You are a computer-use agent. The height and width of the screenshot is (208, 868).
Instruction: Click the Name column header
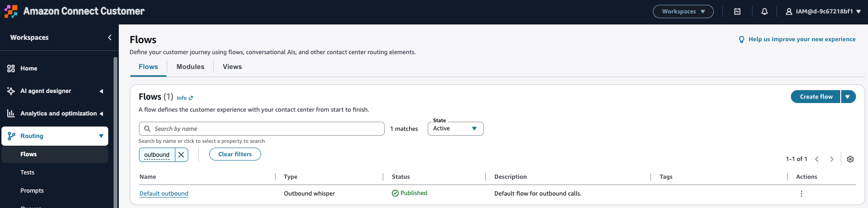(148, 177)
